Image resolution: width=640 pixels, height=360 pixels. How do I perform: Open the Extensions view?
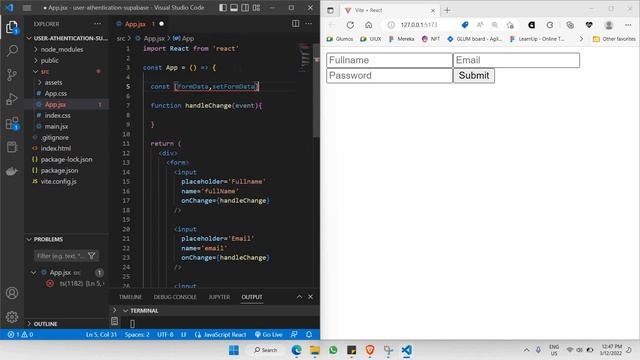coord(12,123)
